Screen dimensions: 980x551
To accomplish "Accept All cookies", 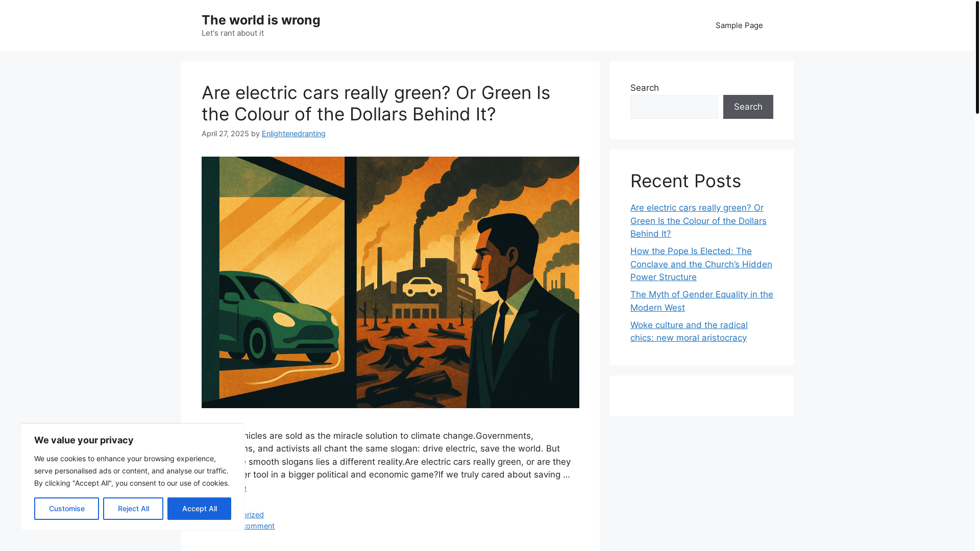I will pyautogui.click(x=199, y=509).
